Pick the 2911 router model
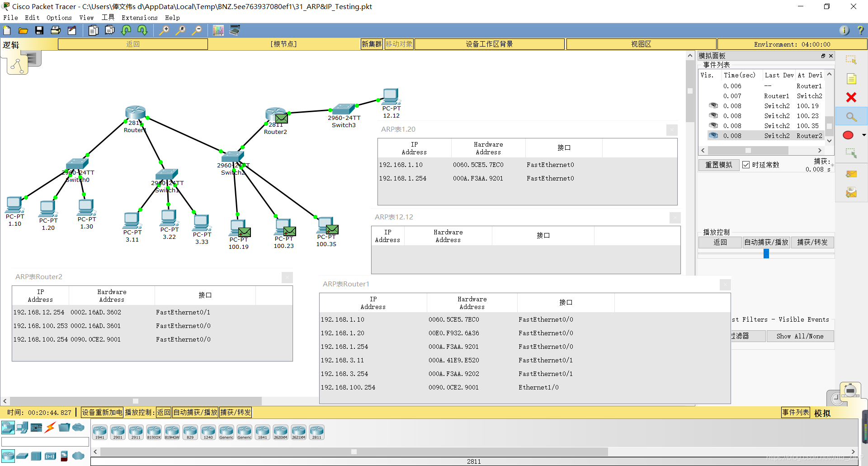 [136, 432]
